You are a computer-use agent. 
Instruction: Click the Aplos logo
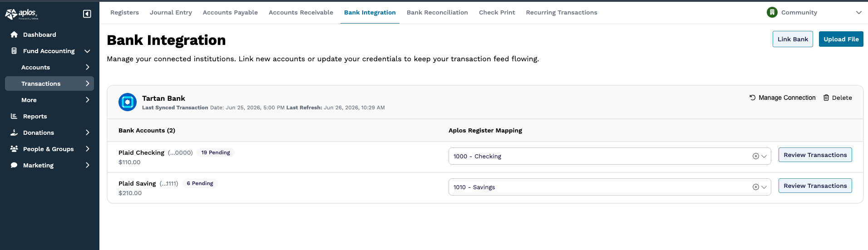click(x=21, y=14)
